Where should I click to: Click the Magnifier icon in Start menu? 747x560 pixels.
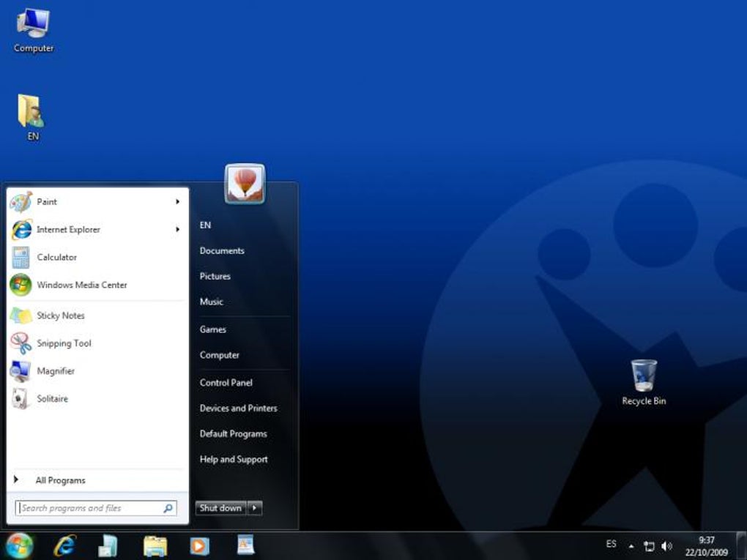coord(21,371)
